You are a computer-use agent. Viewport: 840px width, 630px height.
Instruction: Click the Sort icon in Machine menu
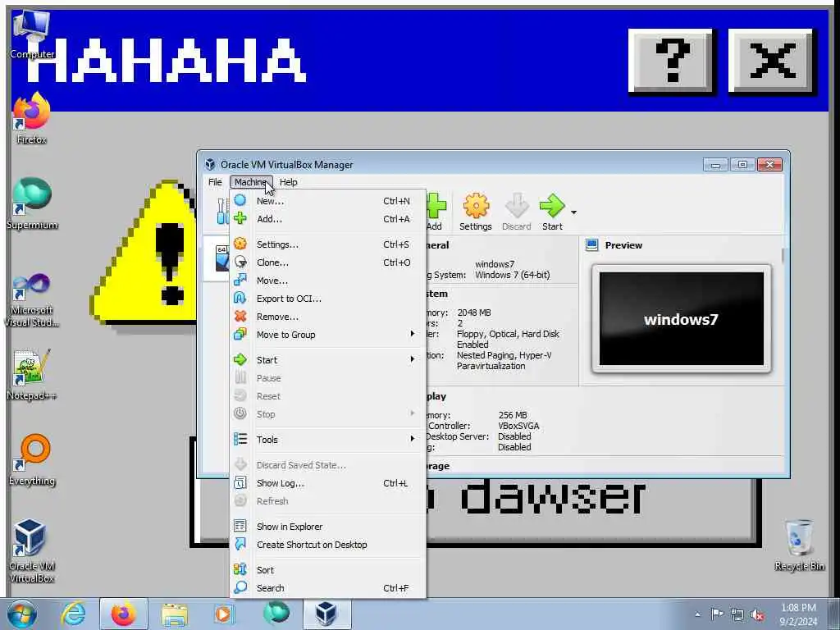point(240,569)
